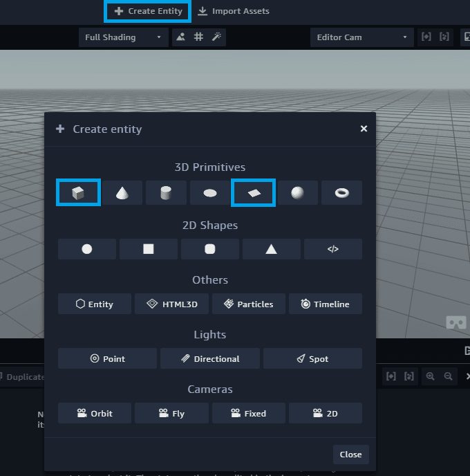Dismiss dialog with the X icon
The width and height of the screenshot is (470, 476).
tap(364, 129)
